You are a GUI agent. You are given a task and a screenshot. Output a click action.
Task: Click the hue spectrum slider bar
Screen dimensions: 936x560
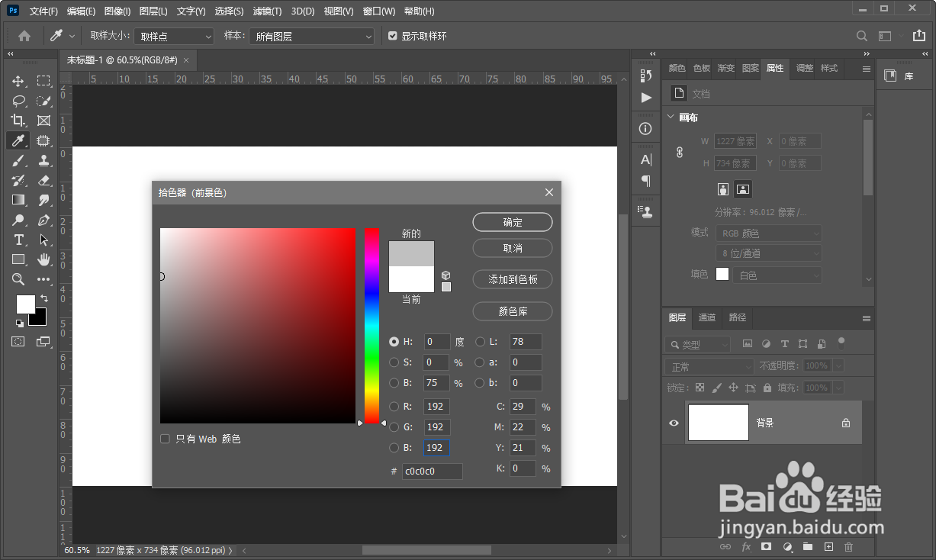coord(372,326)
